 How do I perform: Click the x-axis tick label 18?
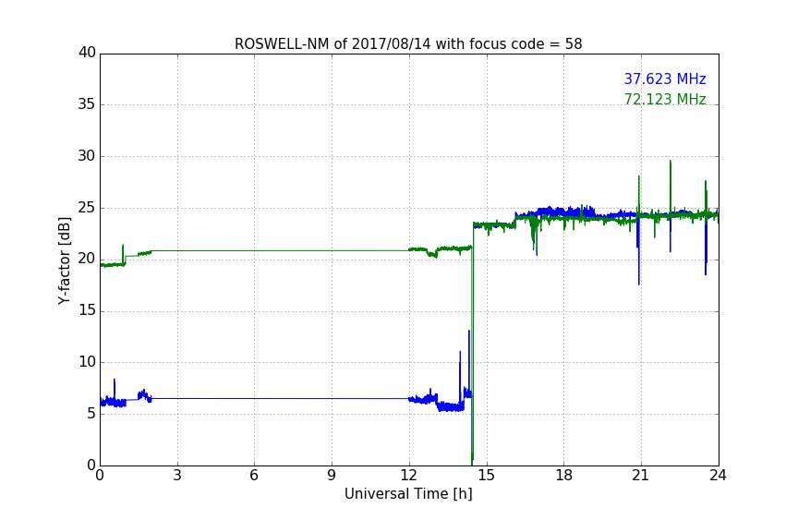click(564, 476)
